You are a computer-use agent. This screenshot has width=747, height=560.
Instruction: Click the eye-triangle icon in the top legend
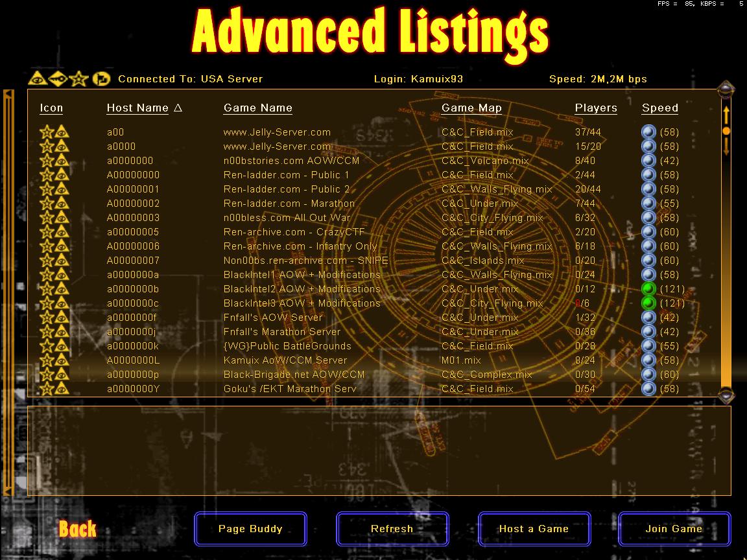click(x=36, y=79)
